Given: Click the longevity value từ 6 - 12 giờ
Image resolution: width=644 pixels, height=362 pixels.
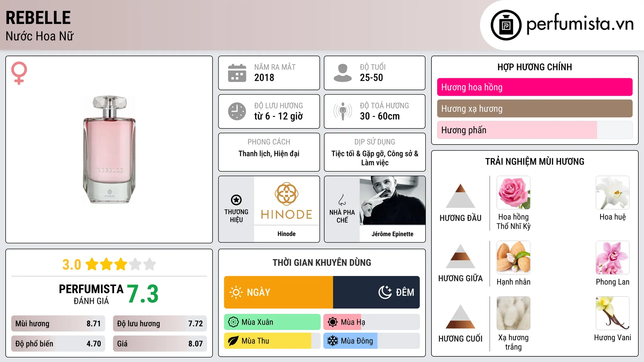Looking at the screenshot, I should [279, 116].
